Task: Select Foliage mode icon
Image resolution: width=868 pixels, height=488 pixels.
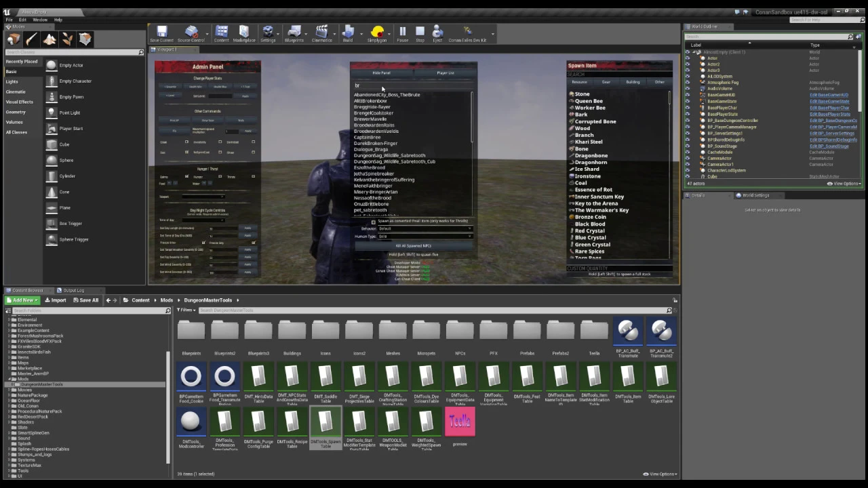Action: 67,39
